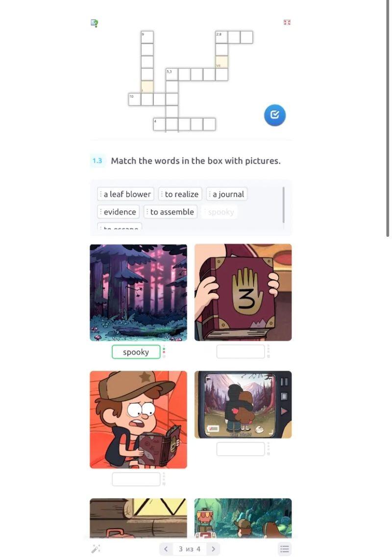Click the spooky forest picture
Viewport: 392px width, 558px height.
pos(138,293)
